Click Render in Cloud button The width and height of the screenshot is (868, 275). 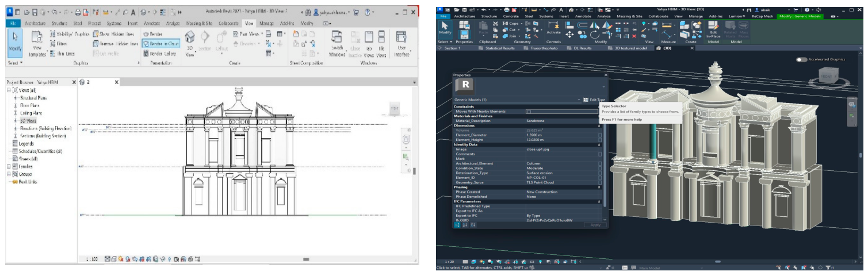(x=160, y=43)
